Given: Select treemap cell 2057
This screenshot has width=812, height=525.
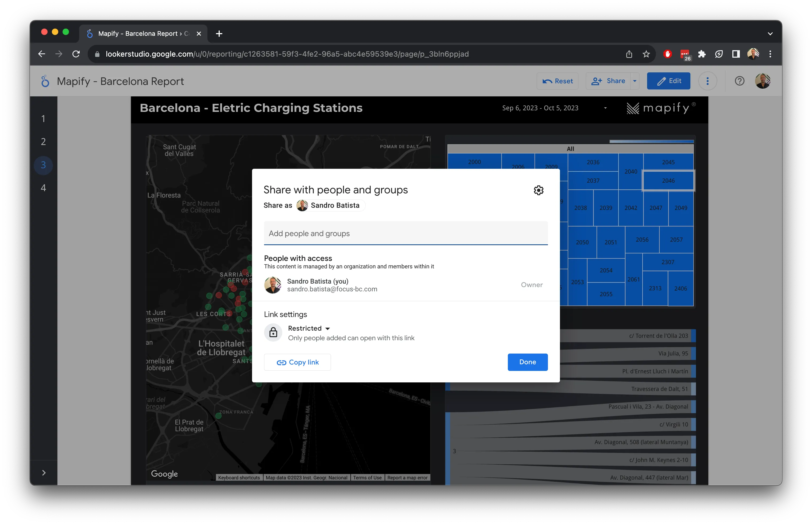Looking at the screenshot, I should click(676, 240).
